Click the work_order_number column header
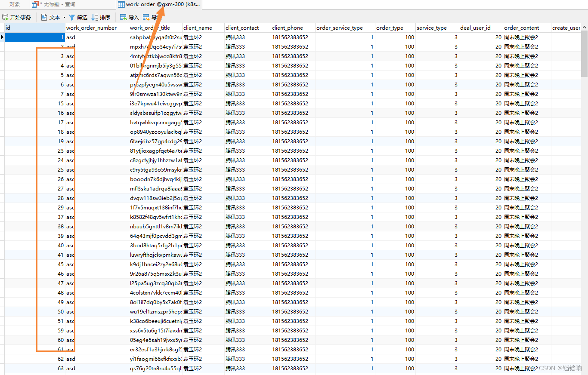Viewport: 588px width, 375px height. coord(97,28)
